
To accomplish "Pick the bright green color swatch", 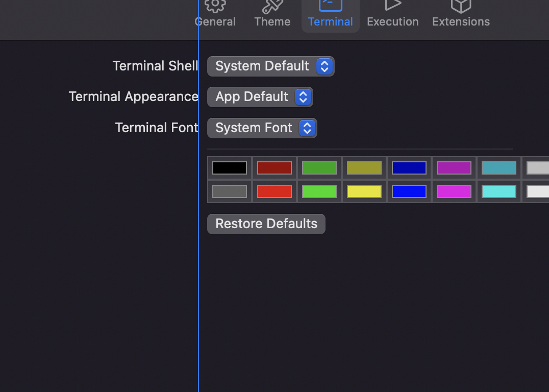I will click(319, 191).
